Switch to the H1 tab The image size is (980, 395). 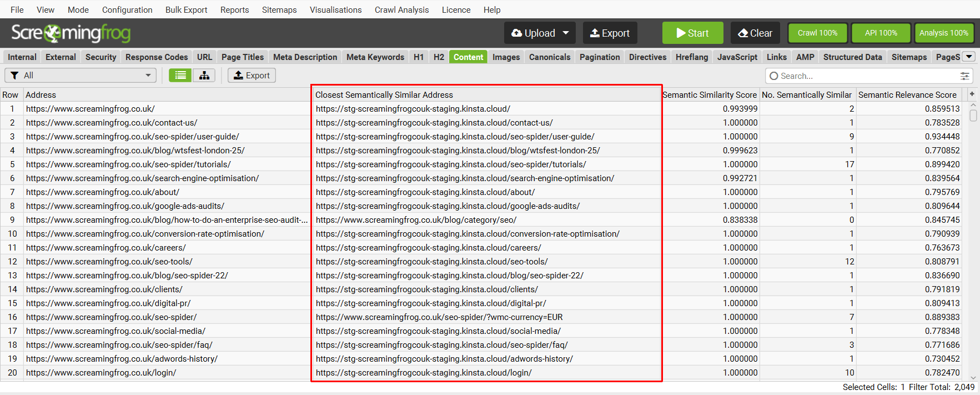419,57
